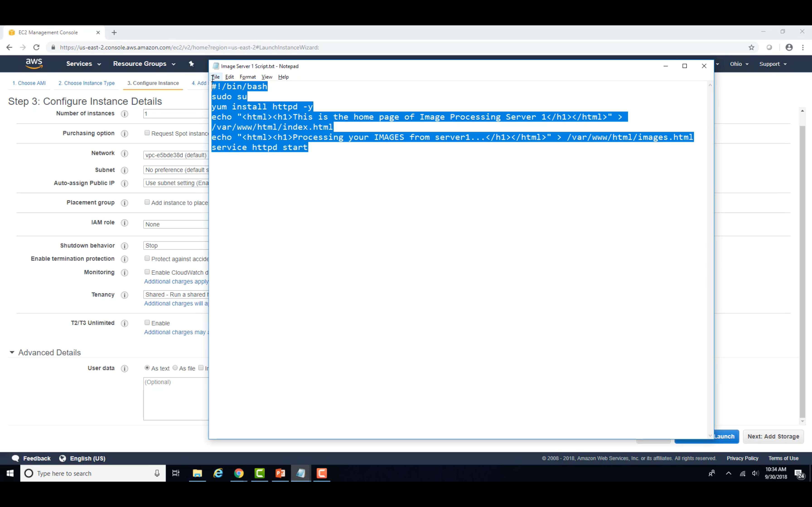
Task: Open the Services dropdown menu
Action: tap(83, 64)
